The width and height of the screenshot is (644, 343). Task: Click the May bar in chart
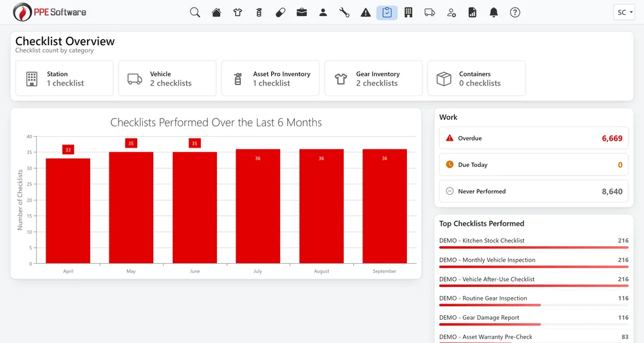131,208
